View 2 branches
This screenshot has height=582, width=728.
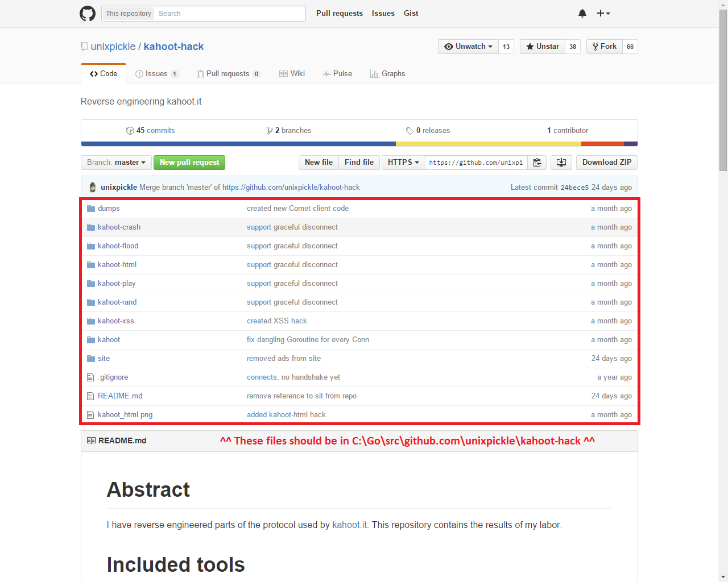coord(289,131)
